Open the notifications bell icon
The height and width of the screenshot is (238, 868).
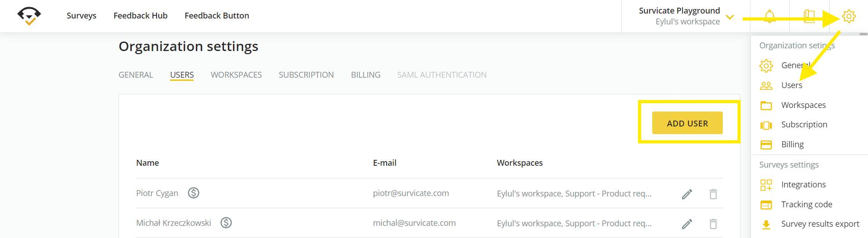(x=769, y=16)
